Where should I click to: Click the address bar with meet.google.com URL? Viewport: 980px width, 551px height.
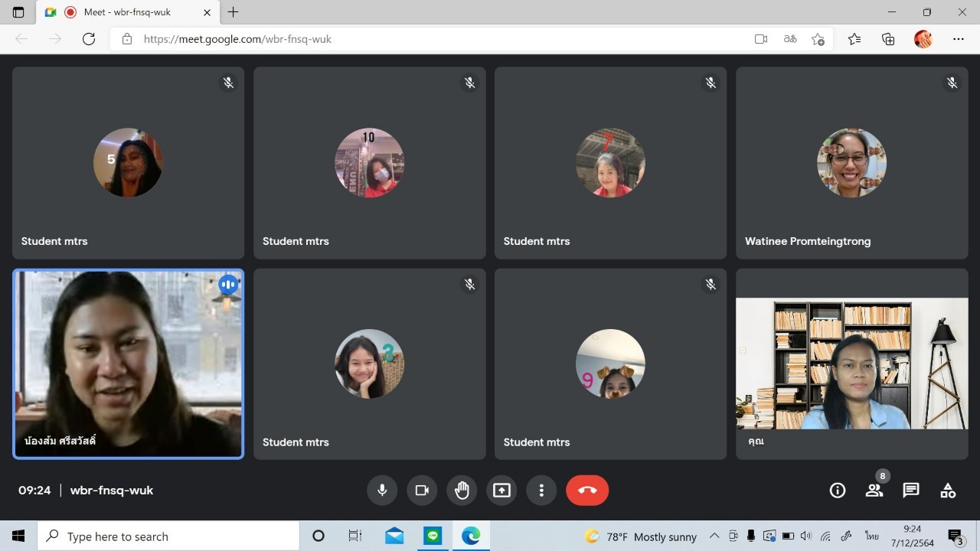429,39
